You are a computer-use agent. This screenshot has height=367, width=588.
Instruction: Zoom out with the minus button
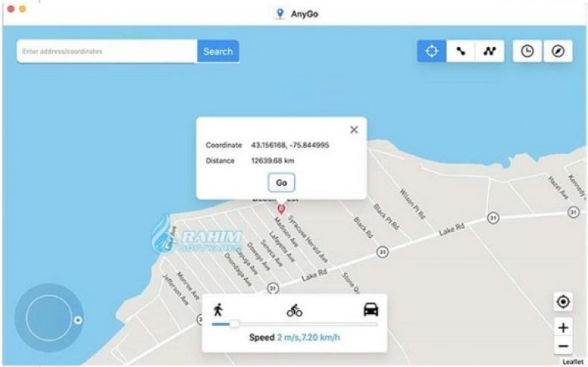(563, 345)
